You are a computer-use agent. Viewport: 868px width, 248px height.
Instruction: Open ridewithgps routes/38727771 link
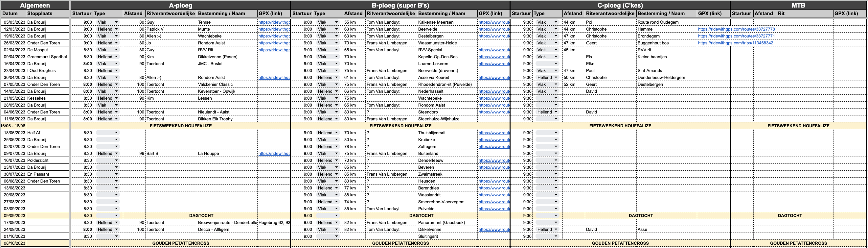point(736,36)
